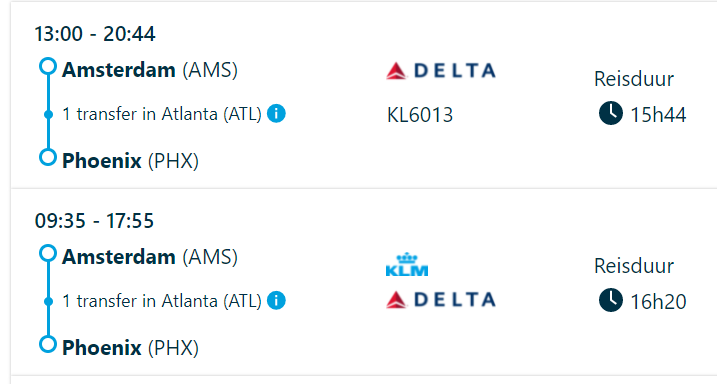Click Delta logo on second flight
Image resolution: width=717 pixels, height=384 pixels.
pos(441,299)
